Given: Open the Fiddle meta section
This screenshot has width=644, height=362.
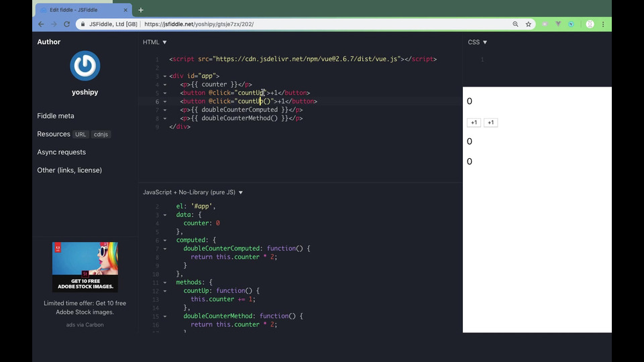Looking at the screenshot, I should tap(56, 116).
